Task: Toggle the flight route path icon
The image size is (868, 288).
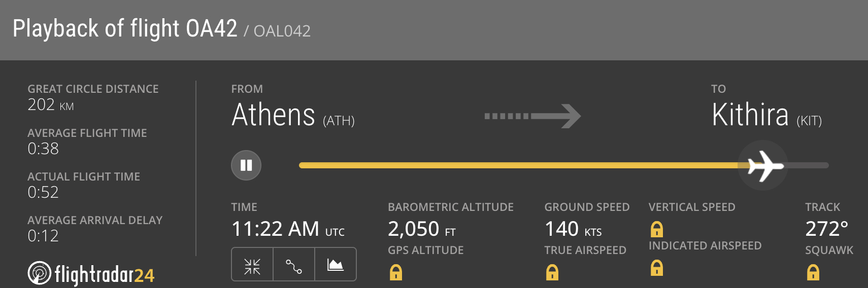Action: [x=294, y=266]
